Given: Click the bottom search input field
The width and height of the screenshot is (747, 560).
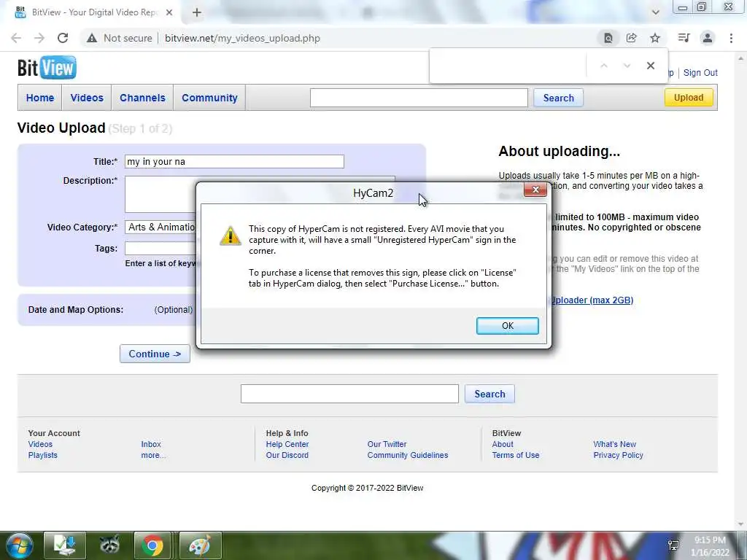Looking at the screenshot, I should click(x=349, y=394).
